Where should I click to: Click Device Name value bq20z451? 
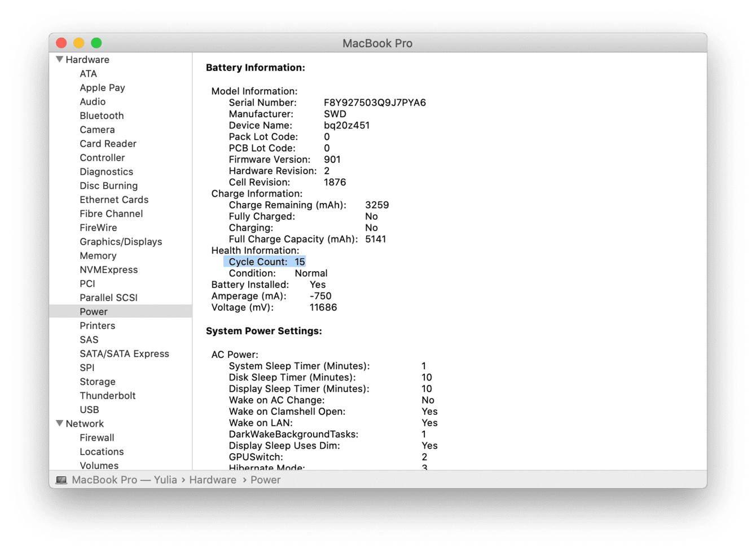(346, 125)
